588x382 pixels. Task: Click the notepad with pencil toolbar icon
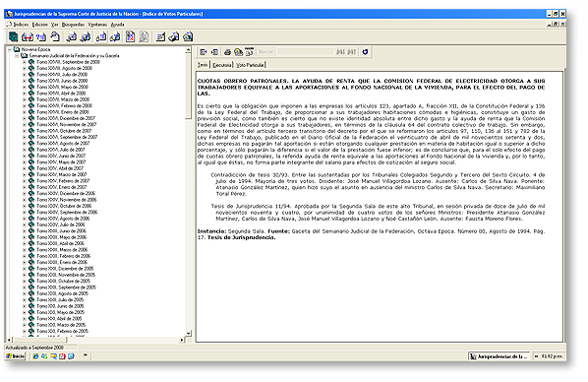click(160, 36)
